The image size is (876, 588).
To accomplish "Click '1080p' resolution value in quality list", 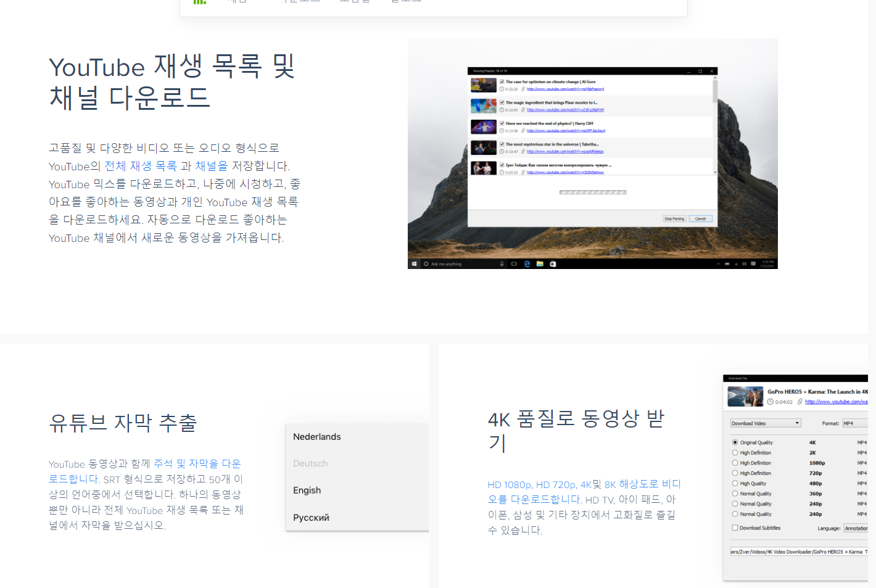I will pyautogui.click(x=817, y=463).
